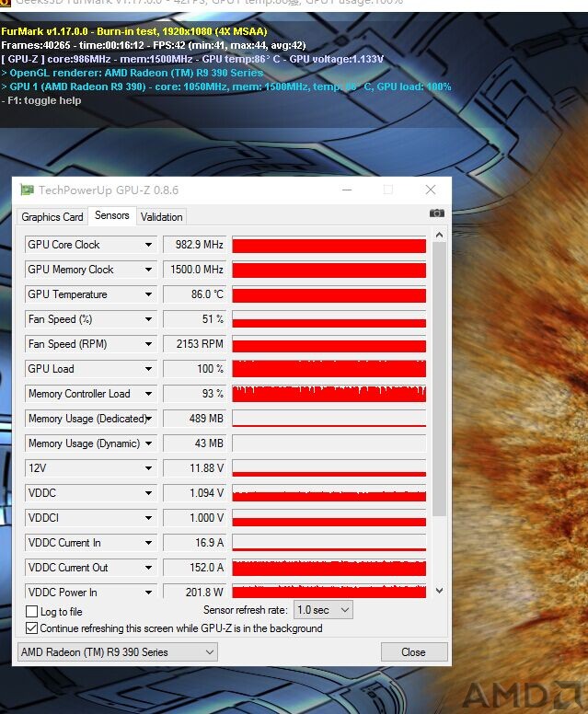
Task: Open Fan Speed (%) sensor dropdown
Action: (x=148, y=319)
